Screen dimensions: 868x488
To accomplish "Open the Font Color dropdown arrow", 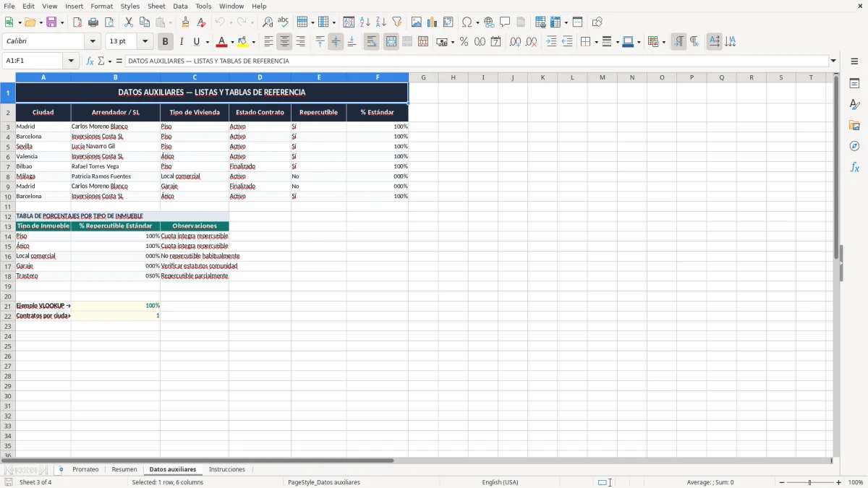I will point(232,42).
